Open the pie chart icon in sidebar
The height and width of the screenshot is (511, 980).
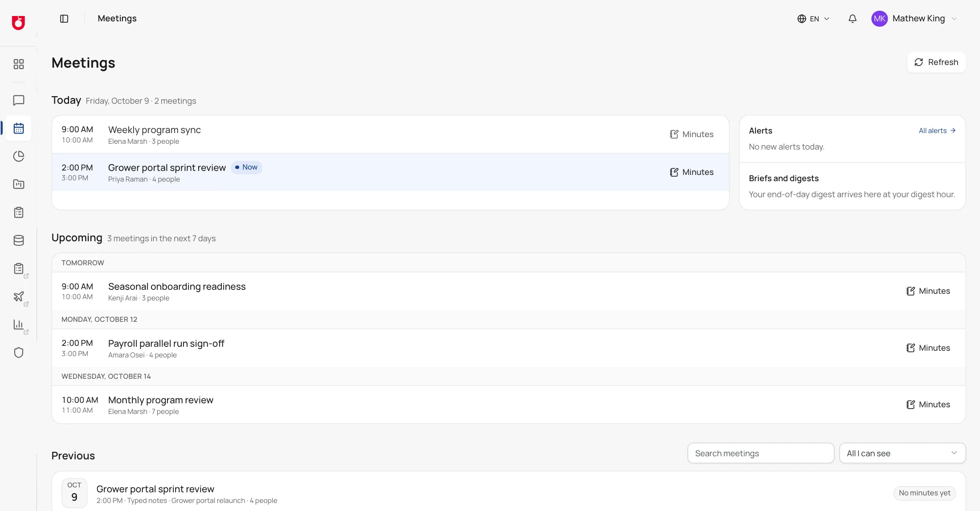pyautogui.click(x=19, y=156)
